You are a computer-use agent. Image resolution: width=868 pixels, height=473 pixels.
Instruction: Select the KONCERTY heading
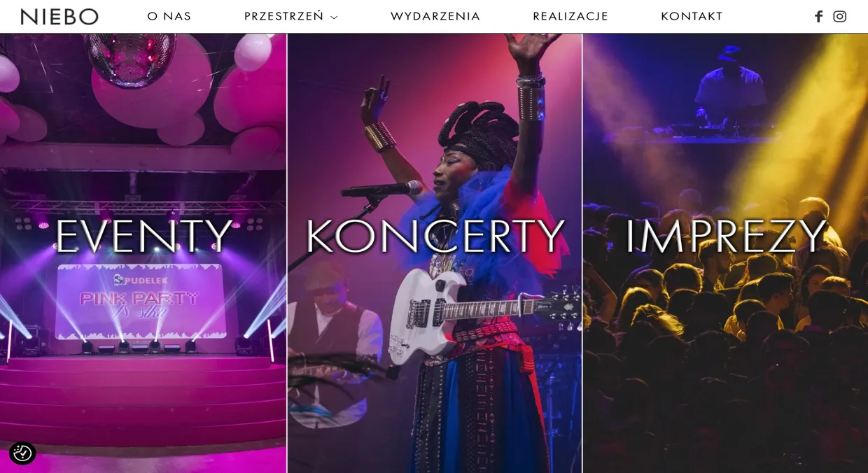pos(435,236)
